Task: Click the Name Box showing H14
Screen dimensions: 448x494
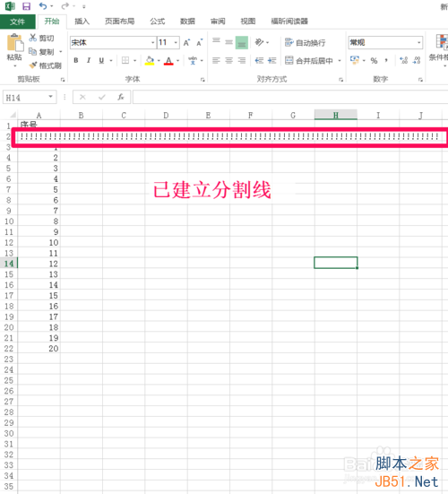Action: [x=25, y=98]
